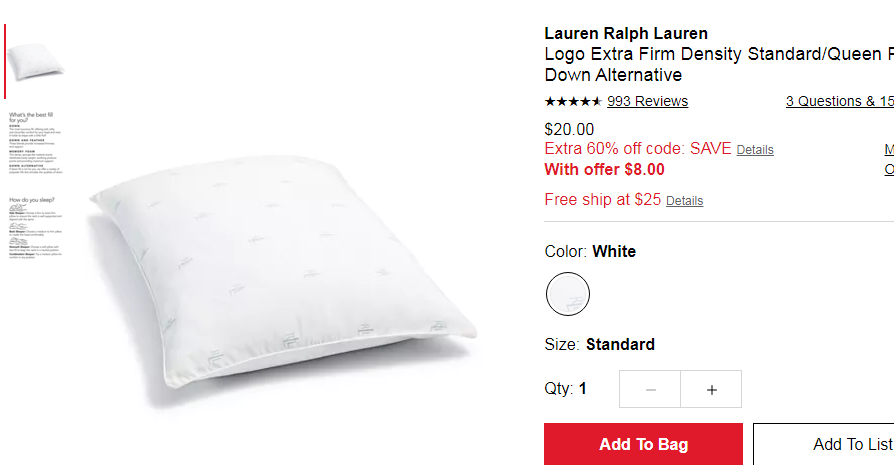894x465 pixels.
Task: Click the 'Size: Standard' label
Action: coord(599,345)
